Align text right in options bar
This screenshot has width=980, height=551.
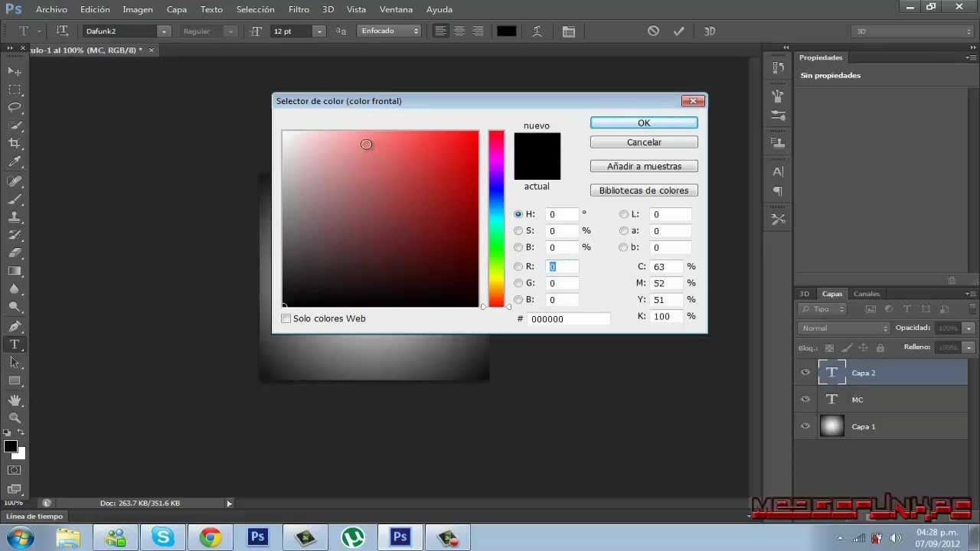pyautogui.click(x=478, y=31)
